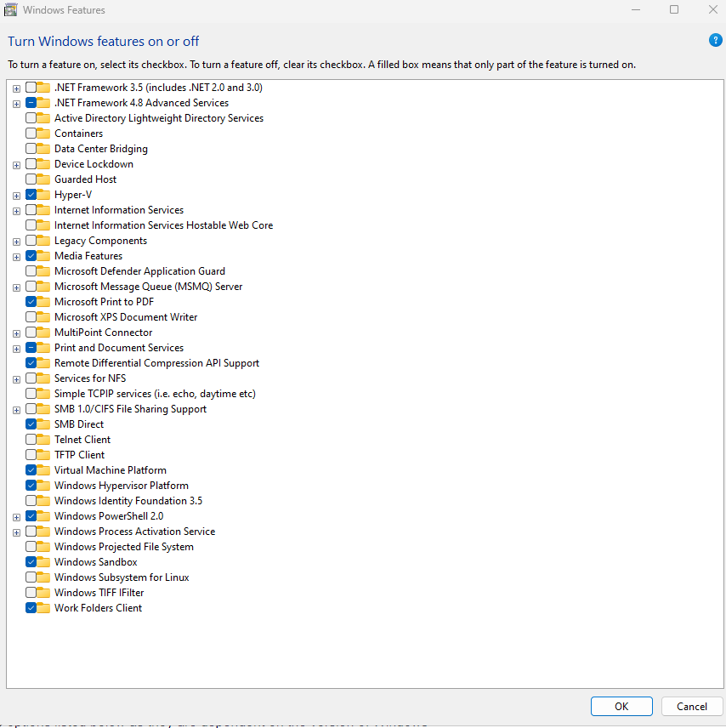Click the folder icon beside Containers
Viewport: 726px width, 728px height.
43,134
